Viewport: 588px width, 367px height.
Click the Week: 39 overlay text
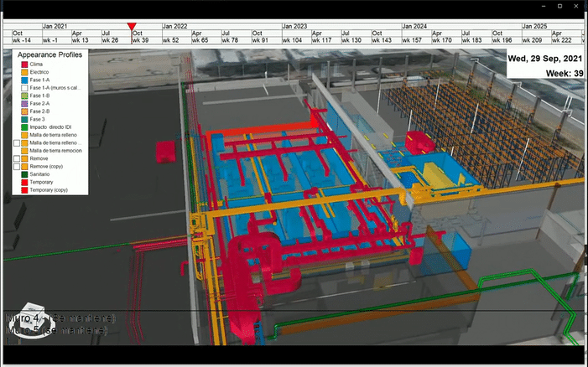coord(565,74)
